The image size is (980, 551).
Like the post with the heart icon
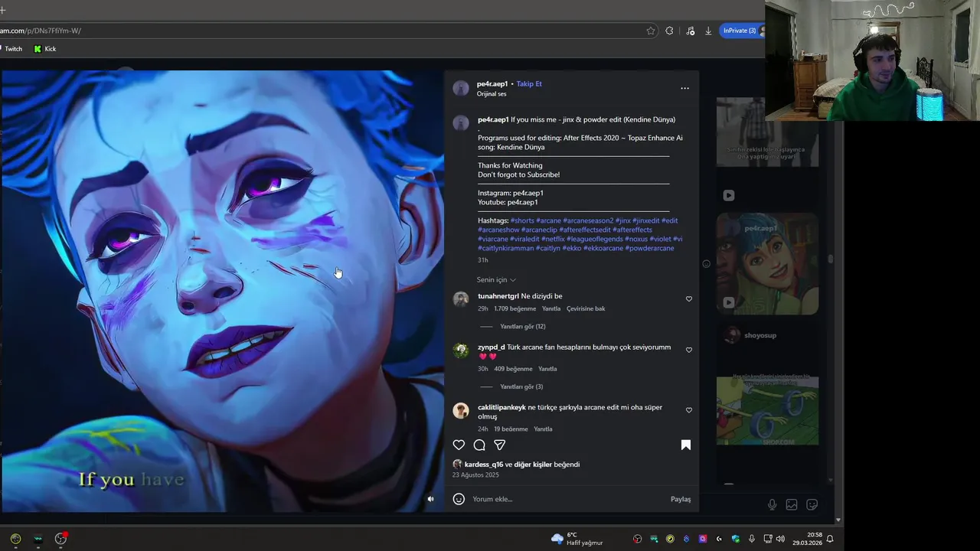[459, 445]
